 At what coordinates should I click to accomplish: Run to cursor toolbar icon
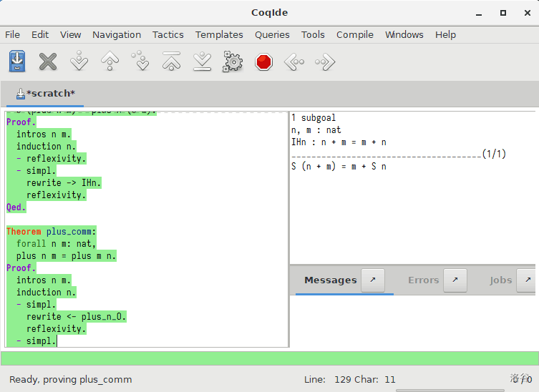pos(140,62)
